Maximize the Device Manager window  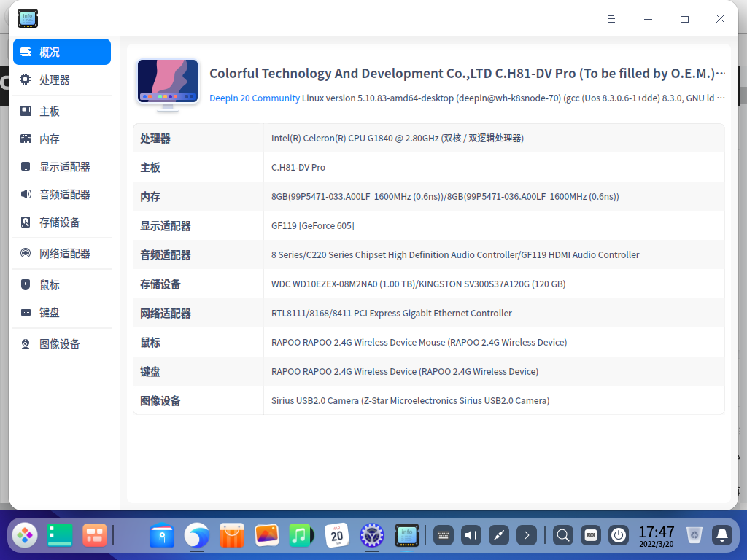pos(684,19)
